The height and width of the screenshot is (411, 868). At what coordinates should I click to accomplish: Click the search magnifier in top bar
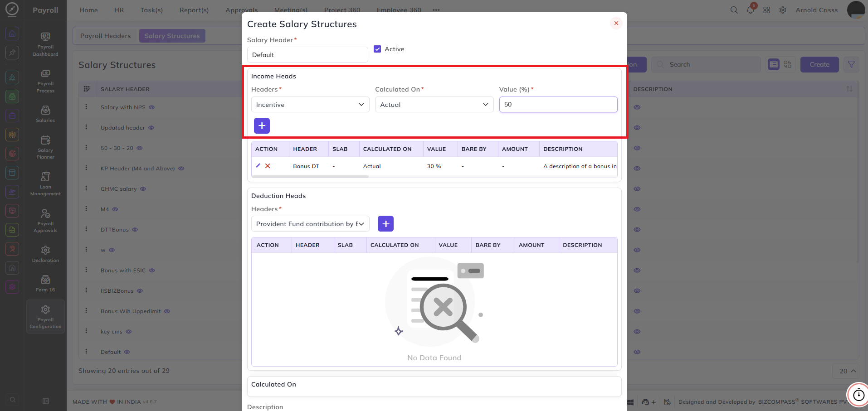(734, 10)
